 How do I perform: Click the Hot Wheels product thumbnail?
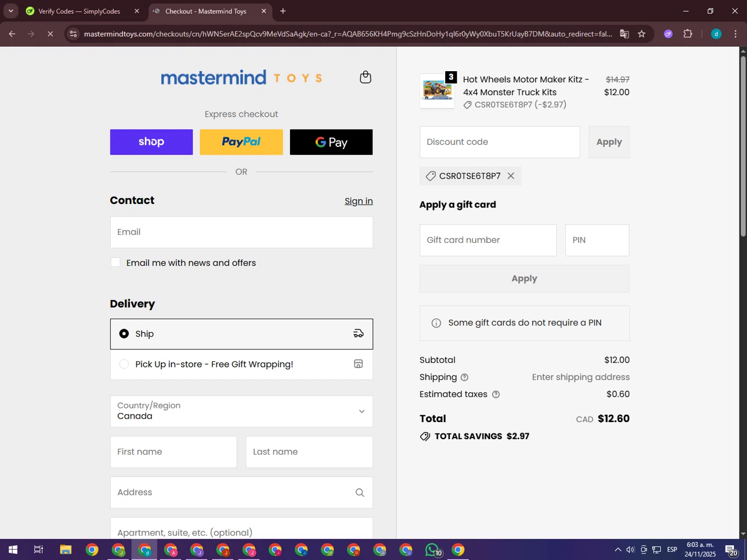point(437,91)
